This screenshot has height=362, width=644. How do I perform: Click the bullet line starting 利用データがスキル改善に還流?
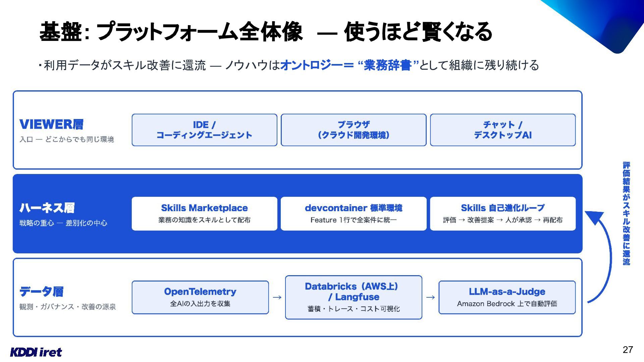coord(288,65)
